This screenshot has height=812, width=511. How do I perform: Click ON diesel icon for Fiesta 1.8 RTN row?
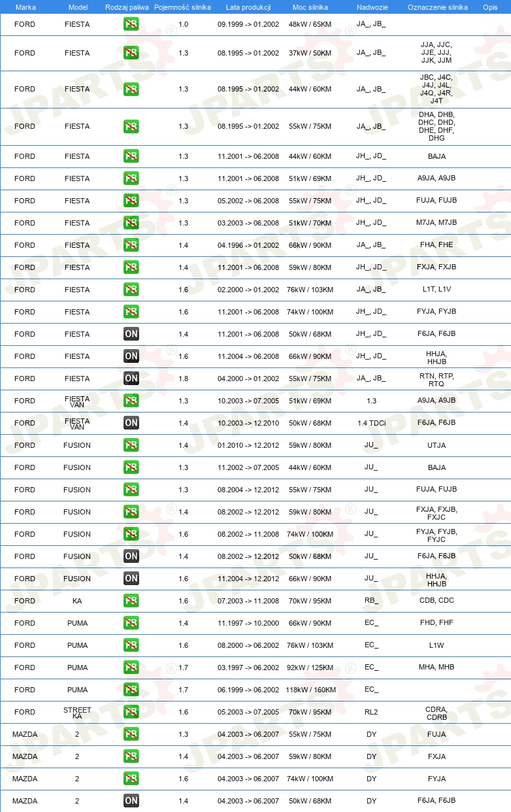click(x=131, y=379)
